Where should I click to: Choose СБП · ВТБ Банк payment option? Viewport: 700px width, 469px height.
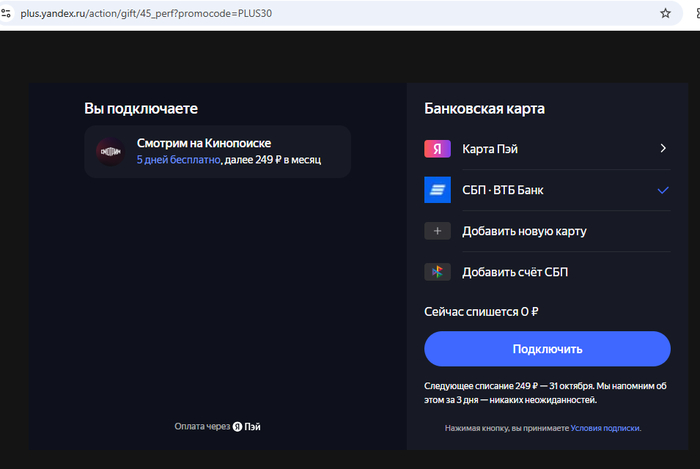click(x=547, y=190)
